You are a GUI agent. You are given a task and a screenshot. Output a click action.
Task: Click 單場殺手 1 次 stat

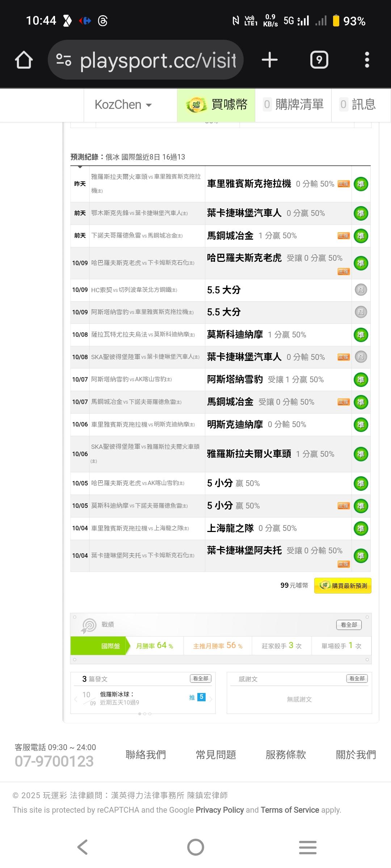(x=341, y=646)
